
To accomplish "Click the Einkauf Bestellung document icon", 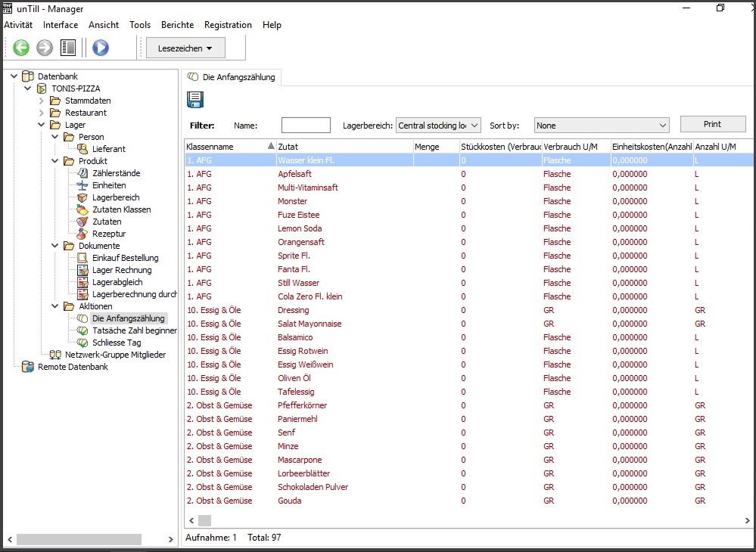I will [83, 258].
